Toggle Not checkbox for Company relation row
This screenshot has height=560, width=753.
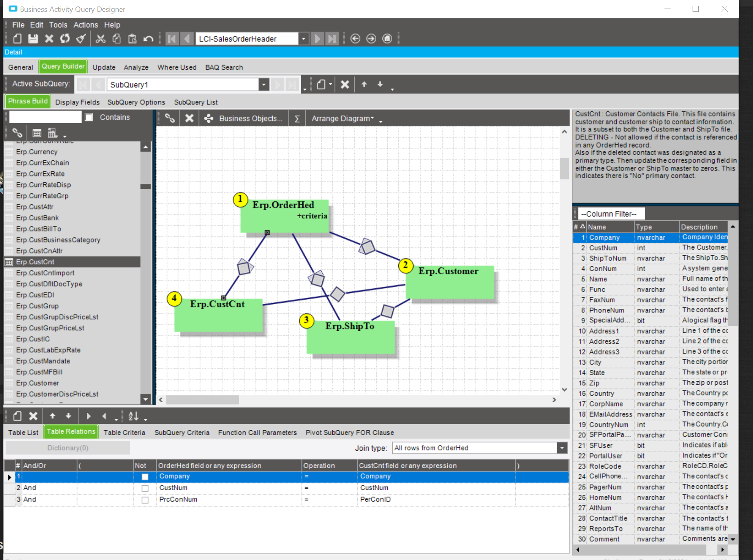click(x=145, y=477)
